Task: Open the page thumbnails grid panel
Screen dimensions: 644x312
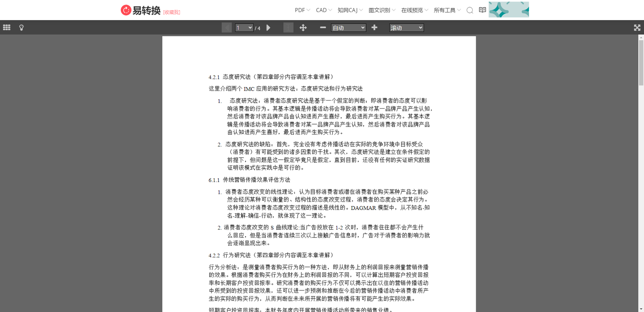Action: (7, 27)
